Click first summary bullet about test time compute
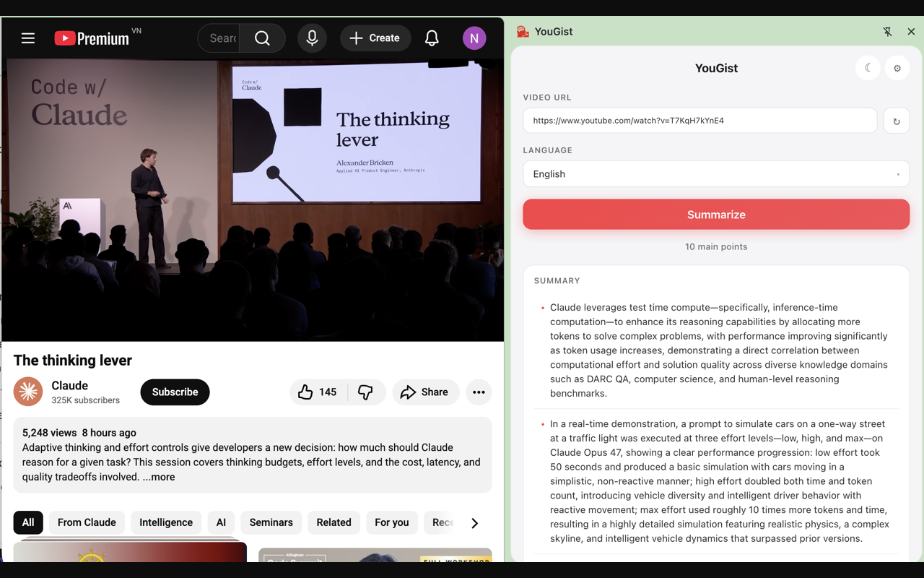924x578 pixels. pos(719,350)
